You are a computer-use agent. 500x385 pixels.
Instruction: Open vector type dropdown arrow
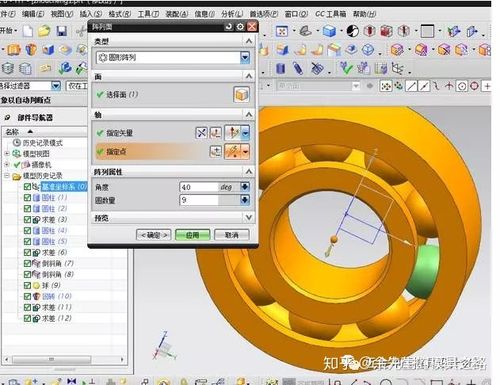(245, 133)
